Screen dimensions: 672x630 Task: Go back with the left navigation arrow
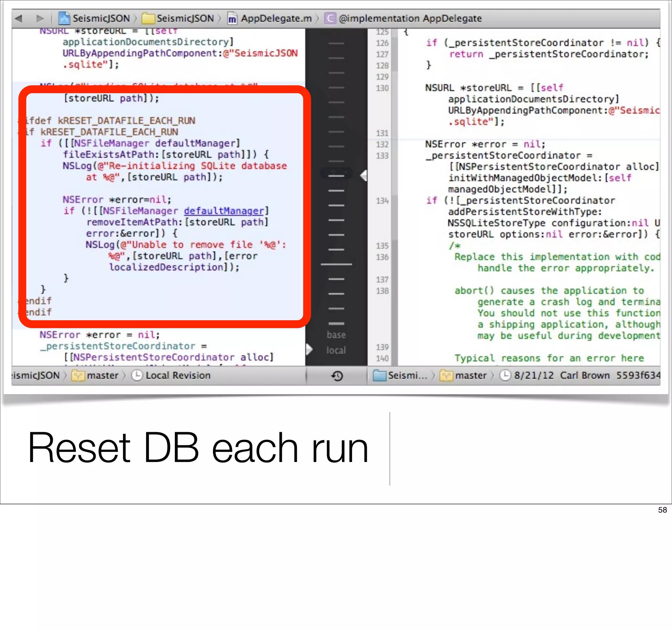[x=19, y=18]
